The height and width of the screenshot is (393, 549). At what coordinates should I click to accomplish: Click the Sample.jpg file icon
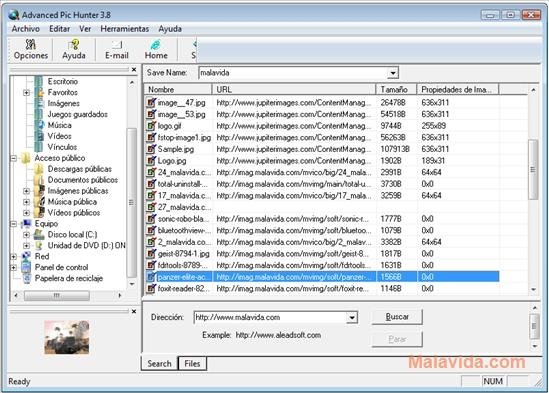(x=151, y=149)
